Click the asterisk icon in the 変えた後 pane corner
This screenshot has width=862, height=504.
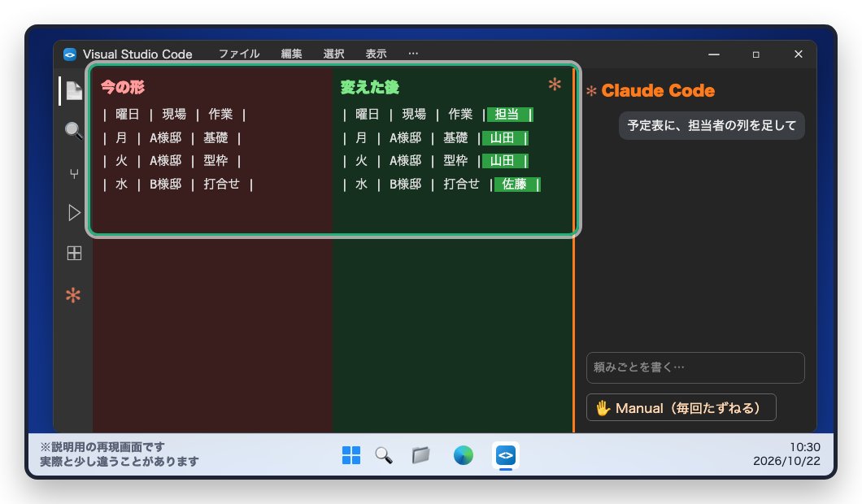(555, 84)
